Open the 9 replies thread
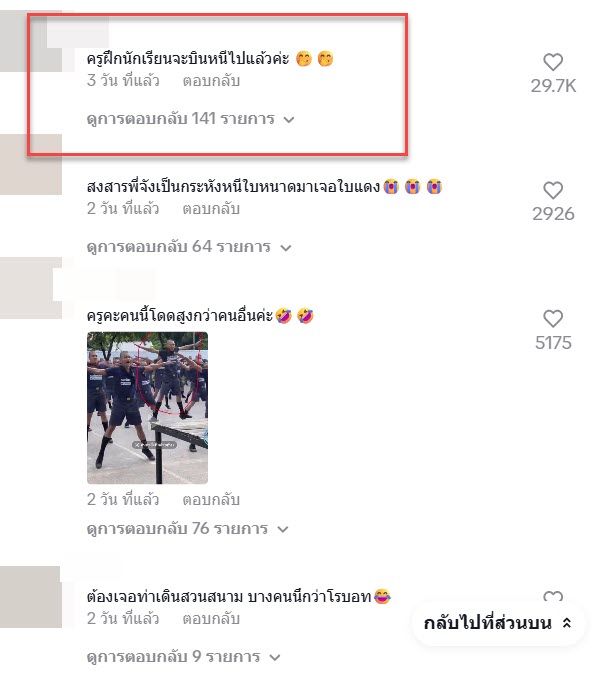 coord(184,656)
